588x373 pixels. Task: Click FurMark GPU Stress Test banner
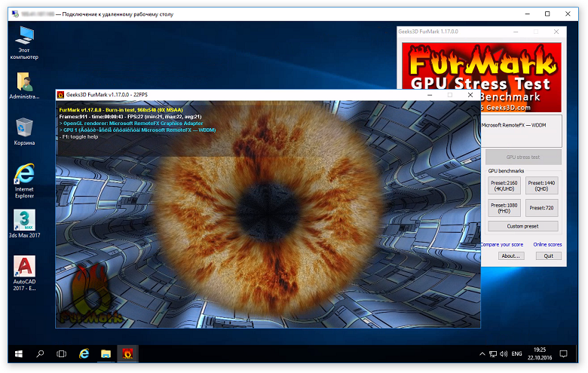point(482,77)
